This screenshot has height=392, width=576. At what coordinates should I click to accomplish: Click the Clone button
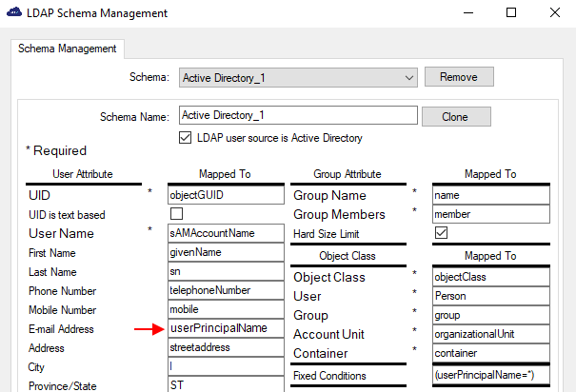(456, 117)
